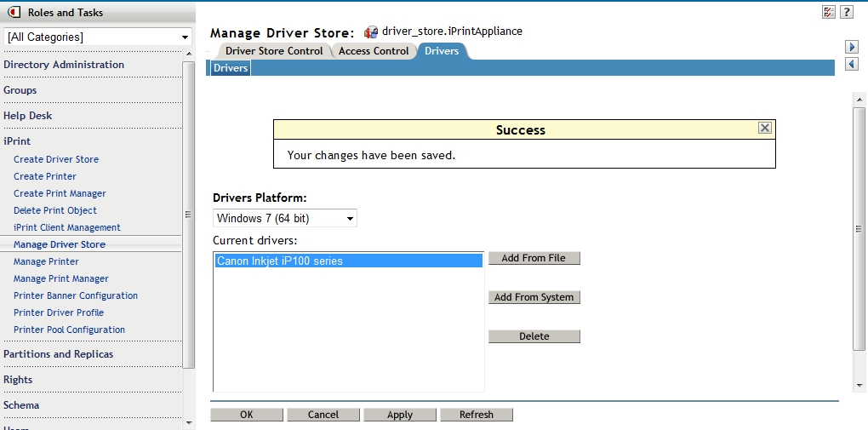Open the Manage Driver Store task
The width and height of the screenshot is (868, 430).
[60, 244]
